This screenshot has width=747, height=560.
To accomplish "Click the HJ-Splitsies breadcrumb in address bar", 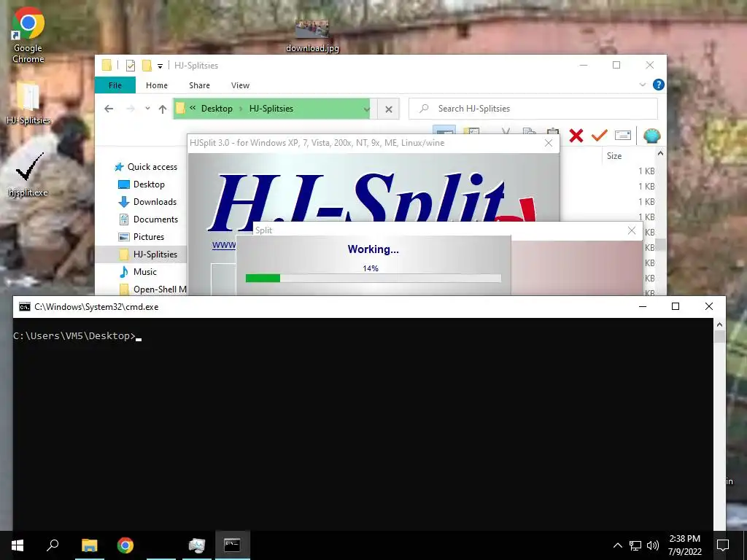I will coord(271,109).
